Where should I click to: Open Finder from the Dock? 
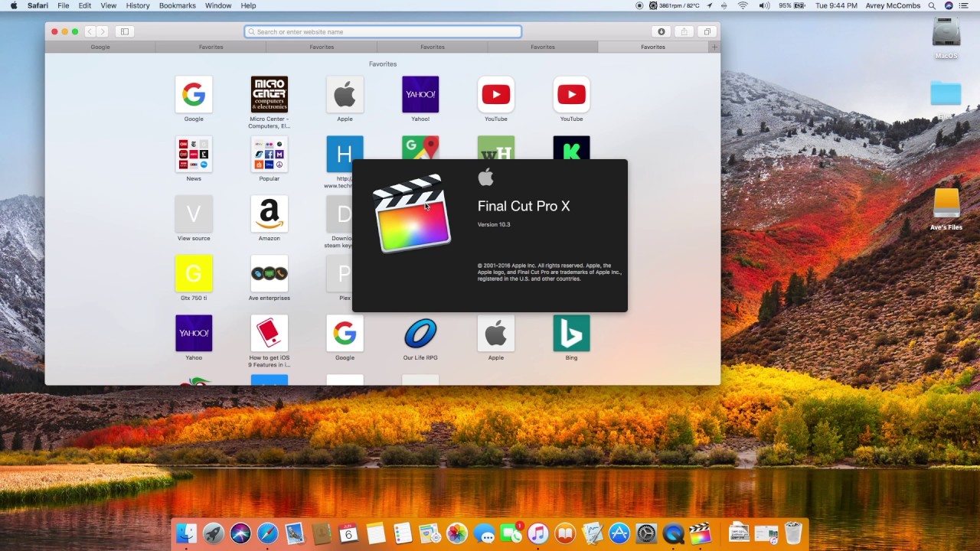pyautogui.click(x=186, y=533)
